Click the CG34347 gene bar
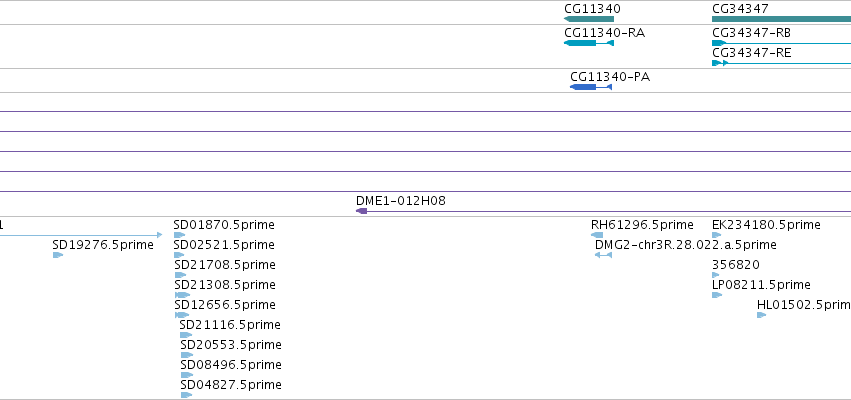 point(782,19)
